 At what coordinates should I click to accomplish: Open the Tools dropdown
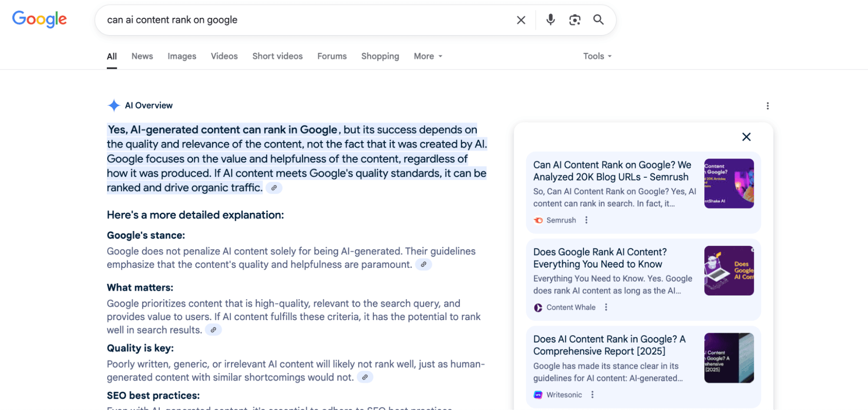coord(597,56)
